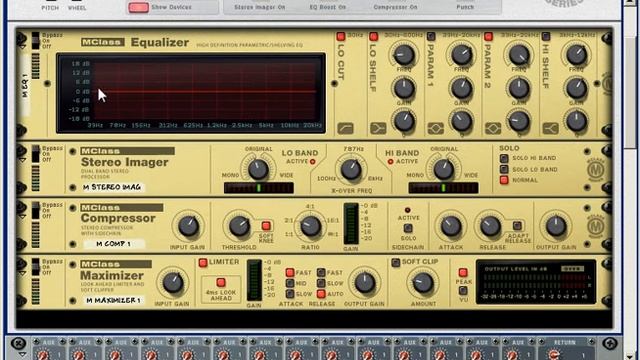Toggle Soft Knee on the Compressor
Image resolution: width=640 pixels, height=360 pixels.
click(266, 226)
